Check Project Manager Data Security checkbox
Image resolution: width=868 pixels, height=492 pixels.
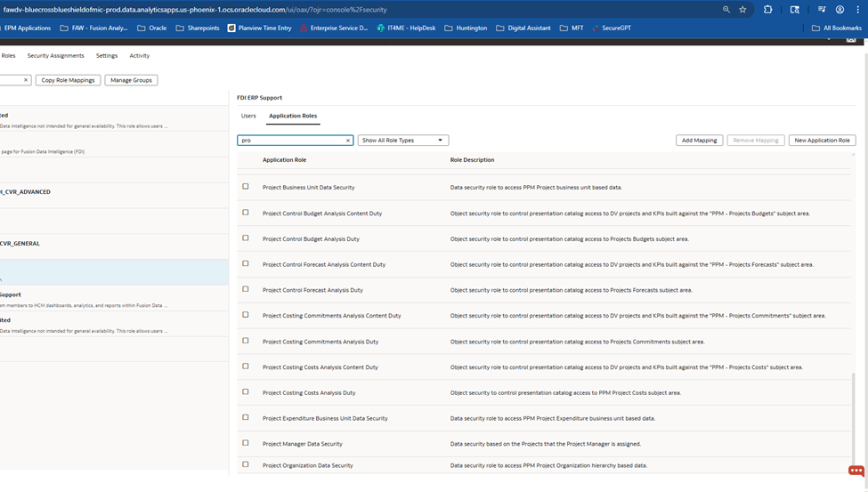click(246, 443)
